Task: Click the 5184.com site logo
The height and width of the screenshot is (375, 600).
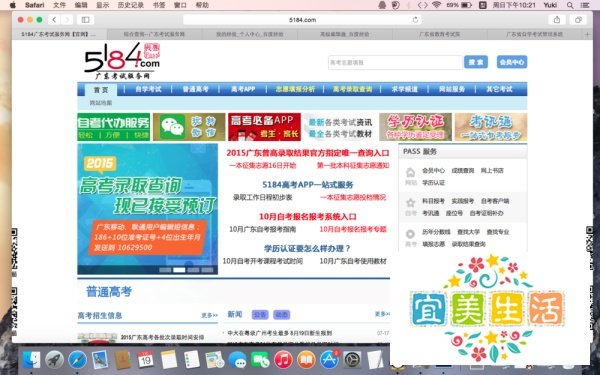Action: [122, 60]
